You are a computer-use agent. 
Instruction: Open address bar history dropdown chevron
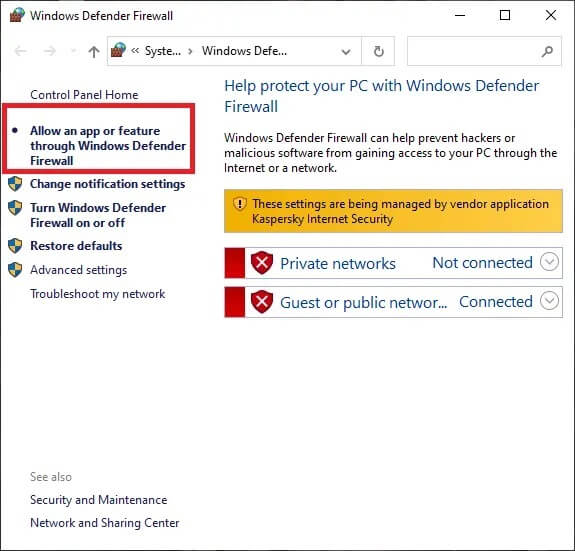[x=345, y=52]
